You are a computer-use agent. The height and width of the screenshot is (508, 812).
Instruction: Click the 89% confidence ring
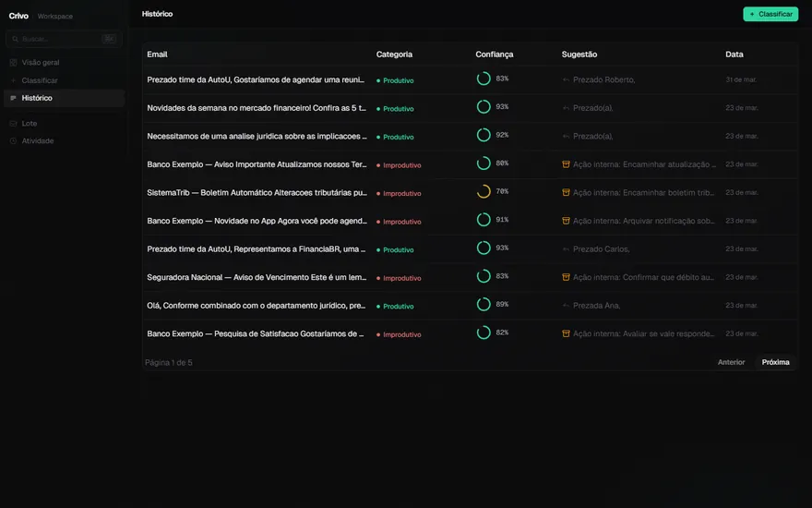(484, 304)
